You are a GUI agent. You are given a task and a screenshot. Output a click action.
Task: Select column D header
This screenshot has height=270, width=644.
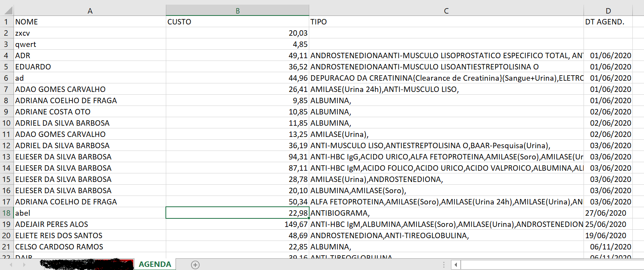tap(608, 10)
